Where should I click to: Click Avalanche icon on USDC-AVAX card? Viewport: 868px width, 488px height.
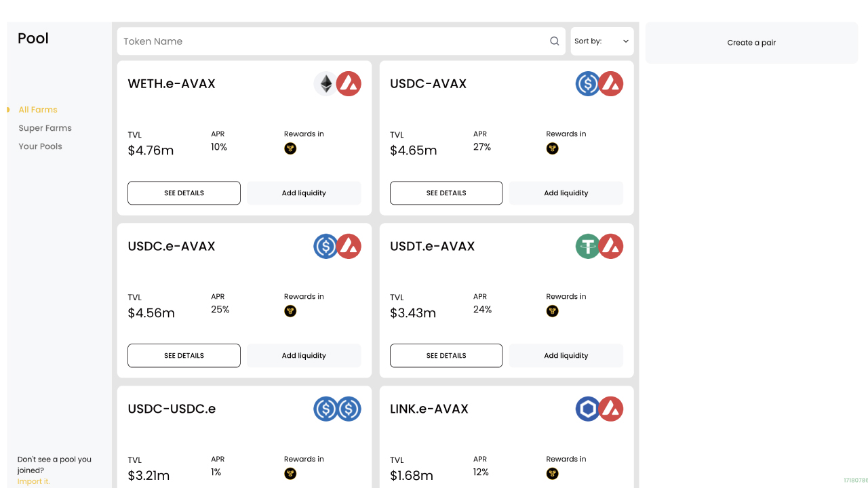coord(611,83)
